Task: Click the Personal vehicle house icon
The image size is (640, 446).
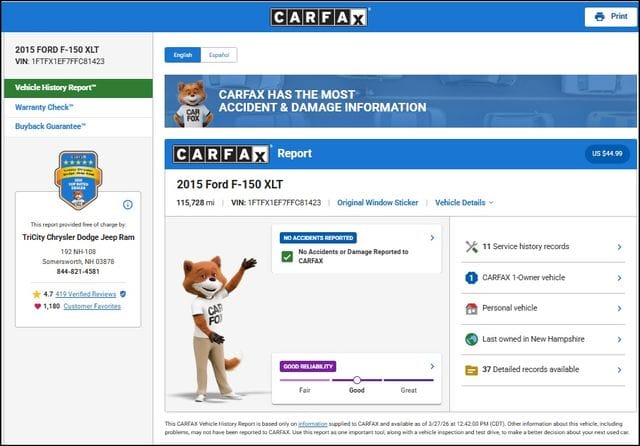Action: (471, 308)
